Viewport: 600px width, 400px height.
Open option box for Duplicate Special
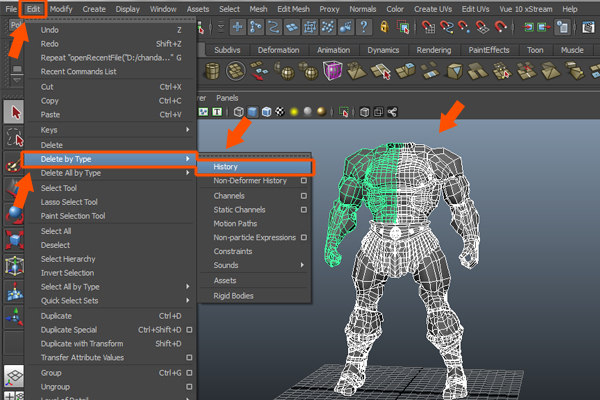190,329
